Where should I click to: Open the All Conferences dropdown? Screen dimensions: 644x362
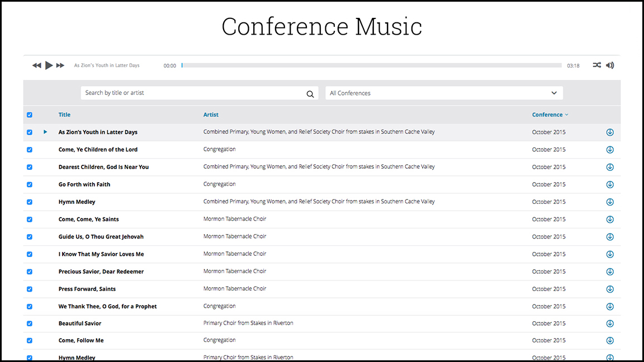[444, 93]
